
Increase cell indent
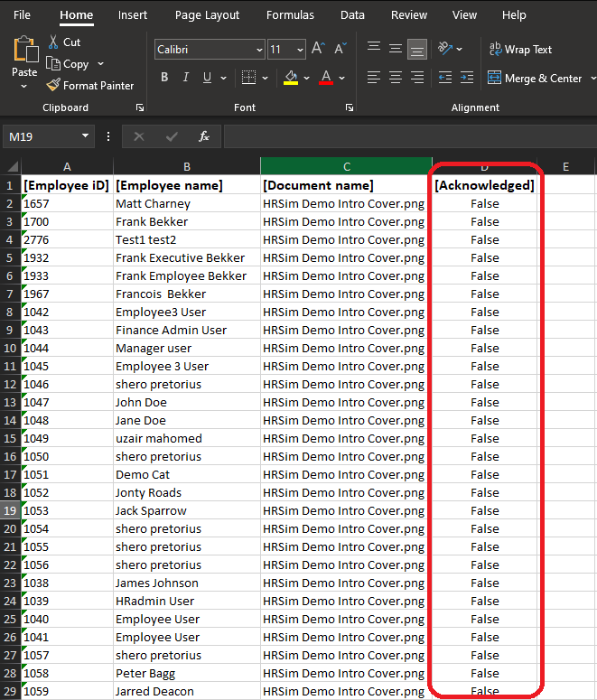click(467, 78)
